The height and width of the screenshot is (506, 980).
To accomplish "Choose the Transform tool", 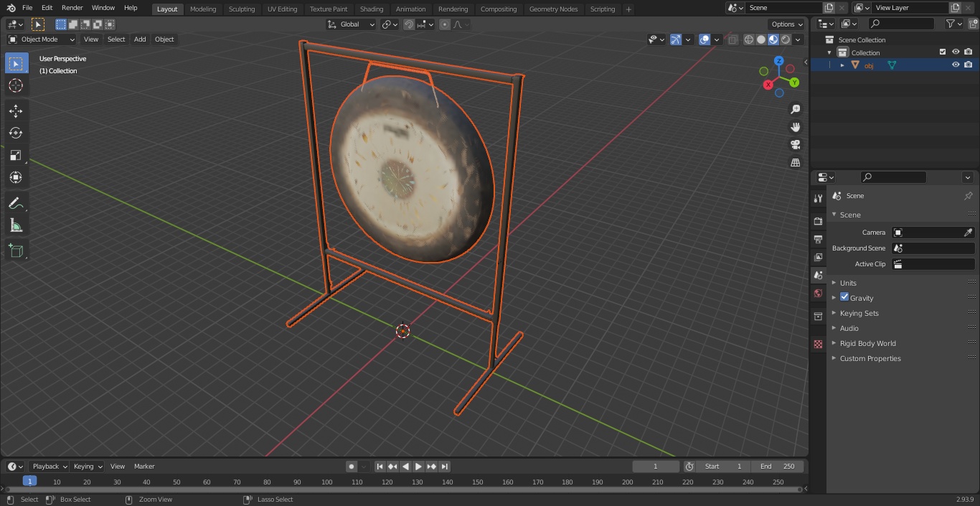I will (x=16, y=177).
